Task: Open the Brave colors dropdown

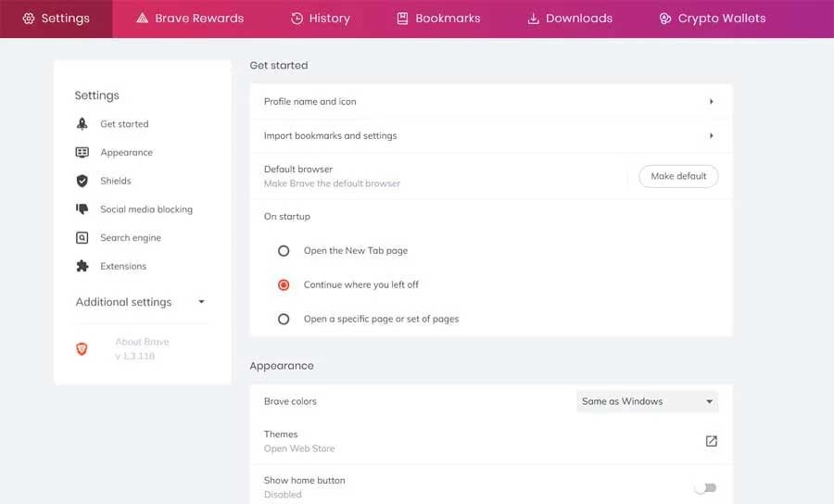Action: (x=647, y=402)
